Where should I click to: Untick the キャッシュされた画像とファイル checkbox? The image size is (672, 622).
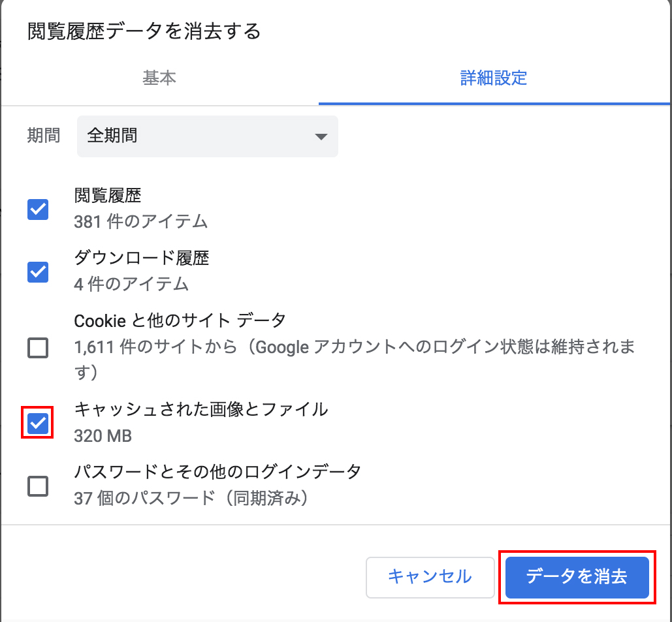coord(38,424)
